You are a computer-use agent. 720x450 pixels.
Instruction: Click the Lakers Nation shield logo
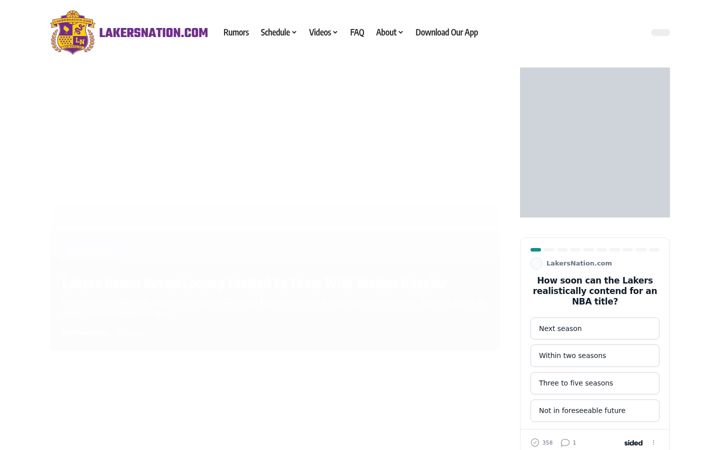coord(73,32)
